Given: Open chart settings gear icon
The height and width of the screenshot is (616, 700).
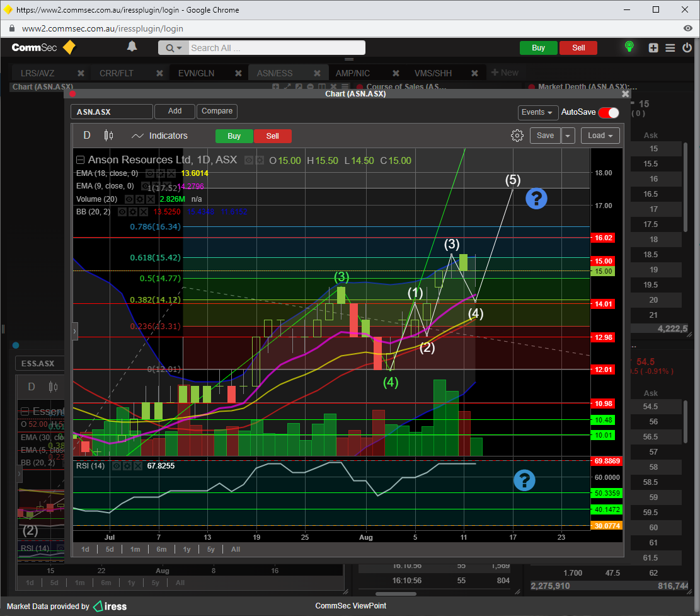Looking at the screenshot, I should (x=517, y=136).
